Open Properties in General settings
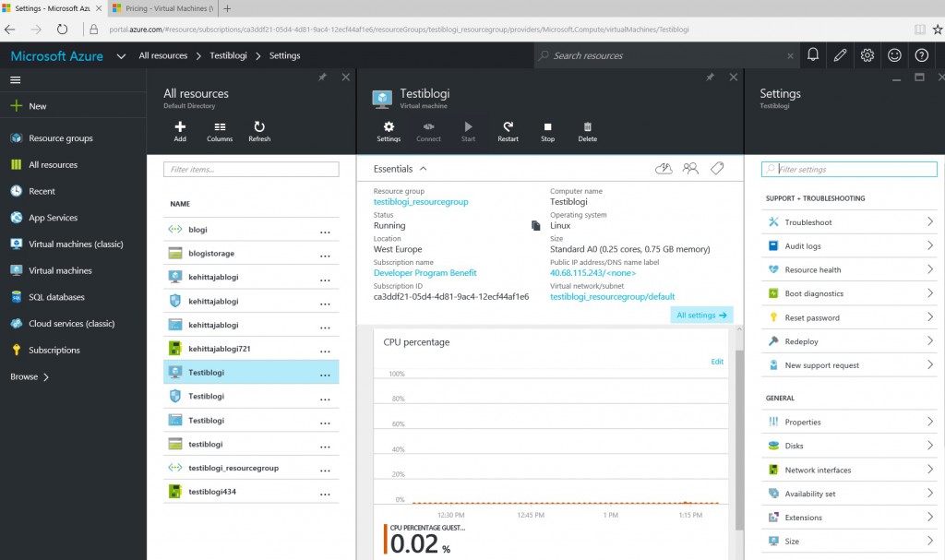The height and width of the screenshot is (560, 945). pyautogui.click(x=849, y=422)
